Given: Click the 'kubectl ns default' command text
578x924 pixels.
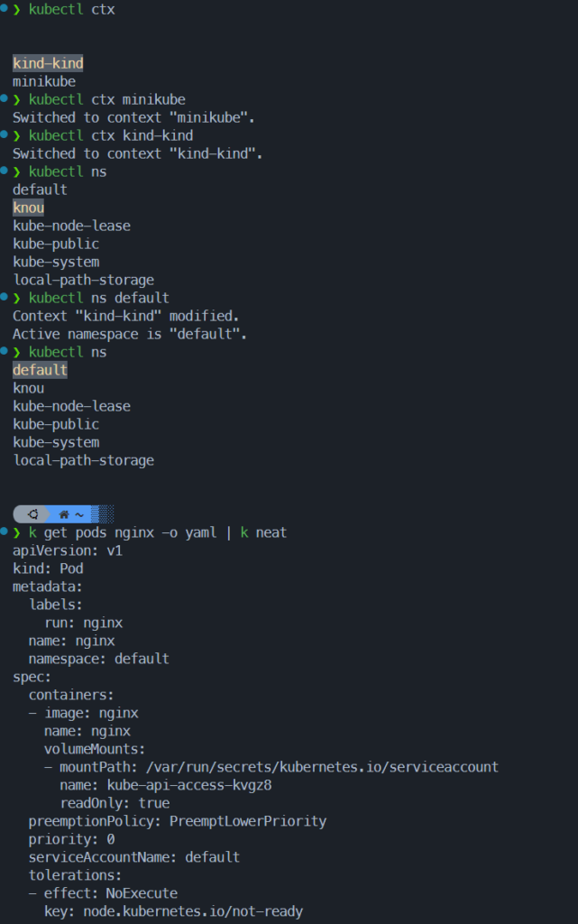Looking at the screenshot, I should click(99, 298).
